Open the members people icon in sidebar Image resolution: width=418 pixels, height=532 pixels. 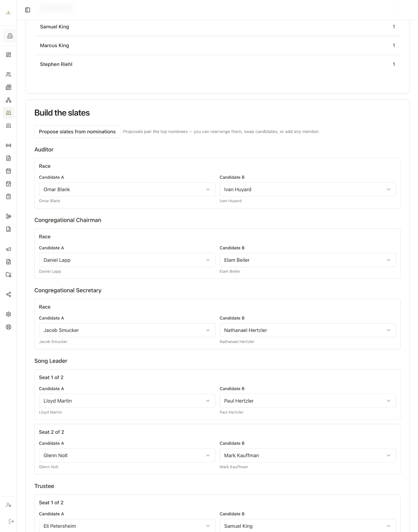[9, 75]
